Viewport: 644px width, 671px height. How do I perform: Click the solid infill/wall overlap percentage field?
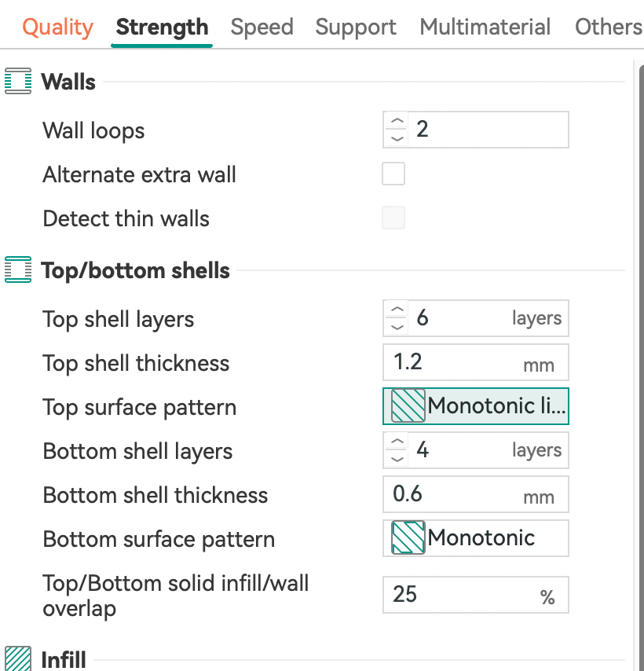[463, 595]
